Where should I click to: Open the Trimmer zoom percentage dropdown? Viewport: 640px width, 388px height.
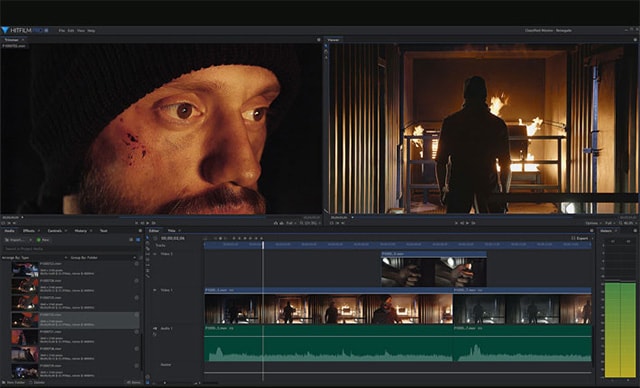pyautogui.click(x=310, y=223)
